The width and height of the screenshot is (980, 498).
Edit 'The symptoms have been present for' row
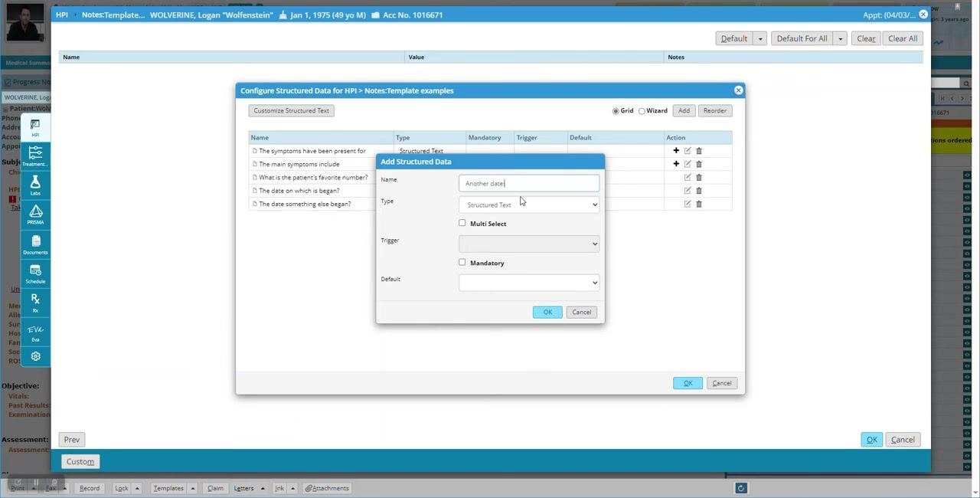[x=688, y=151]
